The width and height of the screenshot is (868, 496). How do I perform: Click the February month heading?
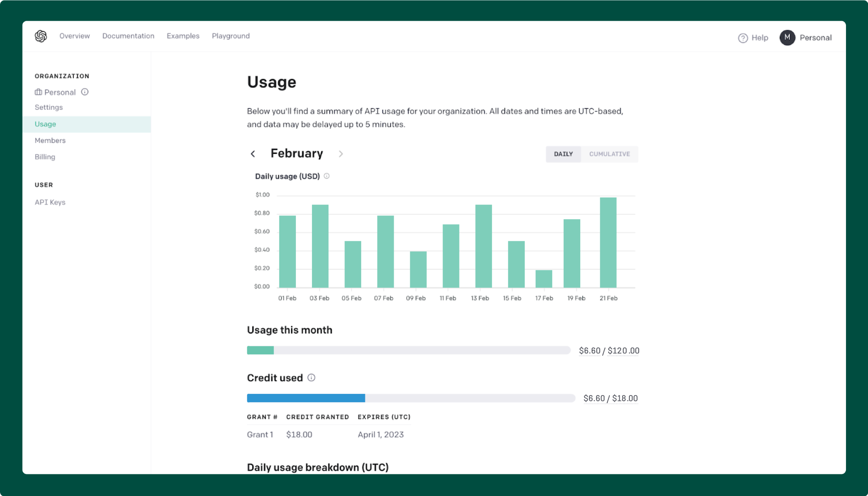(297, 153)
